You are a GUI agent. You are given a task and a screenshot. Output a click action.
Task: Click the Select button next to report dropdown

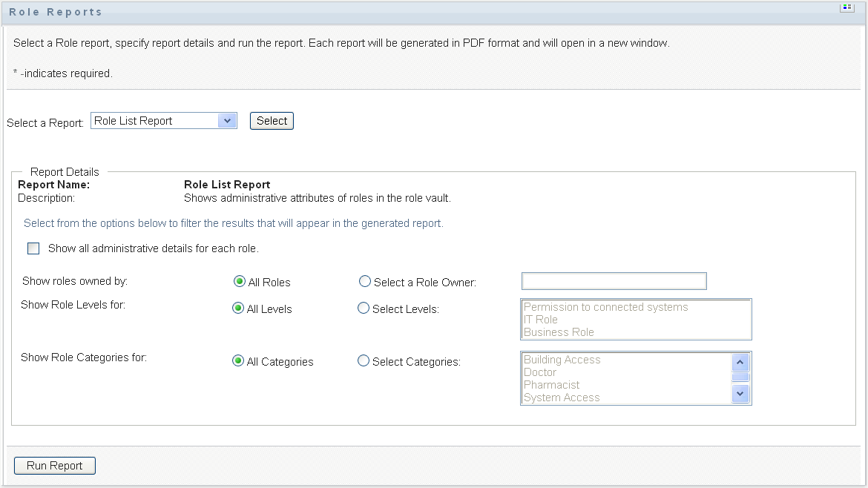pos(272,121)
